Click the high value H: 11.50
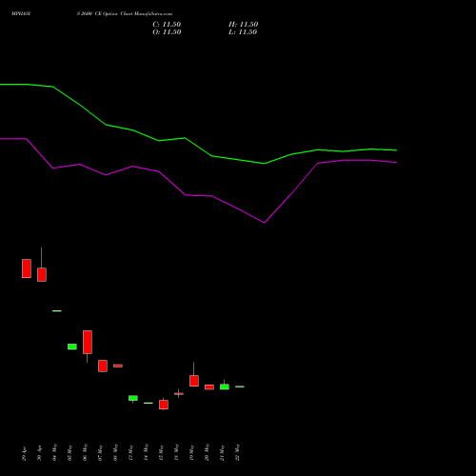 tap(244, 25)
